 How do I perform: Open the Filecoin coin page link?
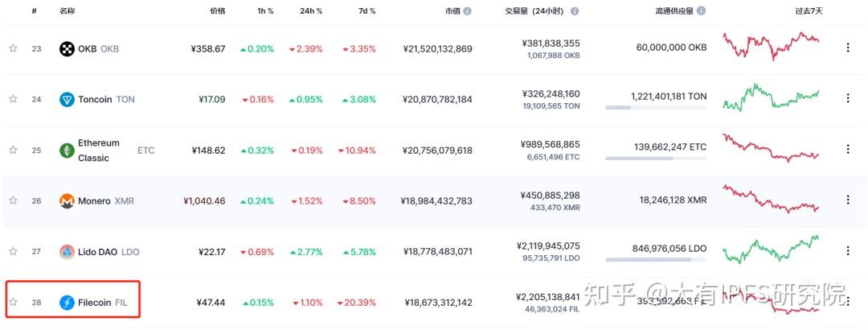click(94, 303)
